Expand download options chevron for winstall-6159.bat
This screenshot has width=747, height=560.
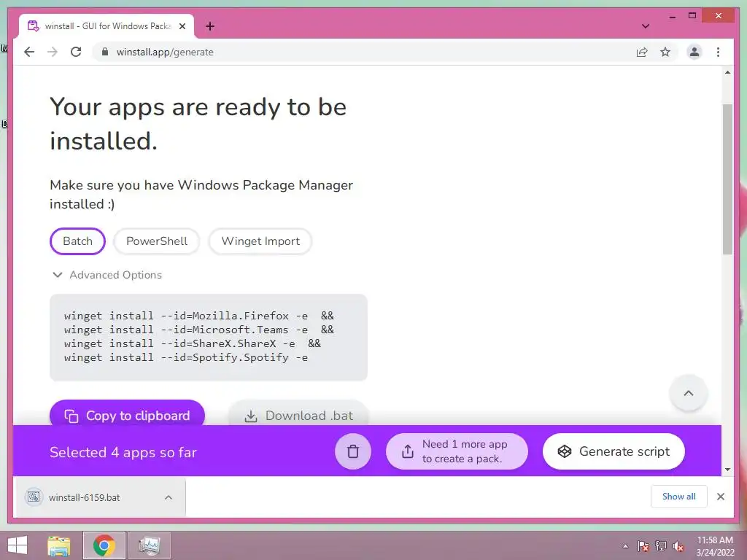(169, 497)
